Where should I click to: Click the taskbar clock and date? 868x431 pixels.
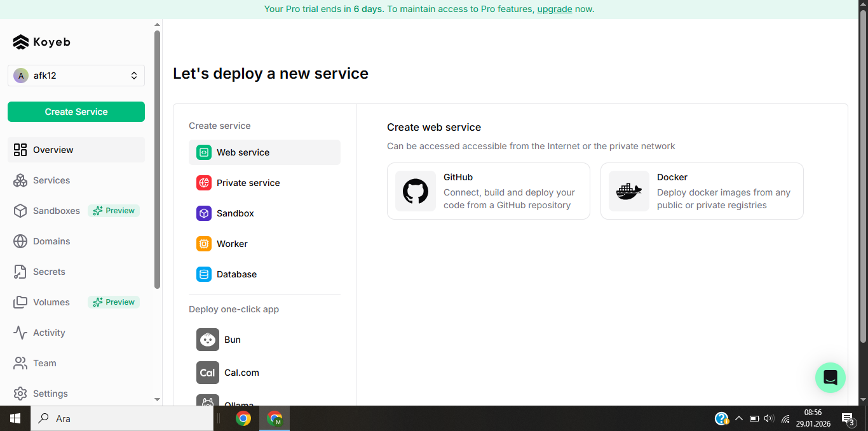click(813, 418)
